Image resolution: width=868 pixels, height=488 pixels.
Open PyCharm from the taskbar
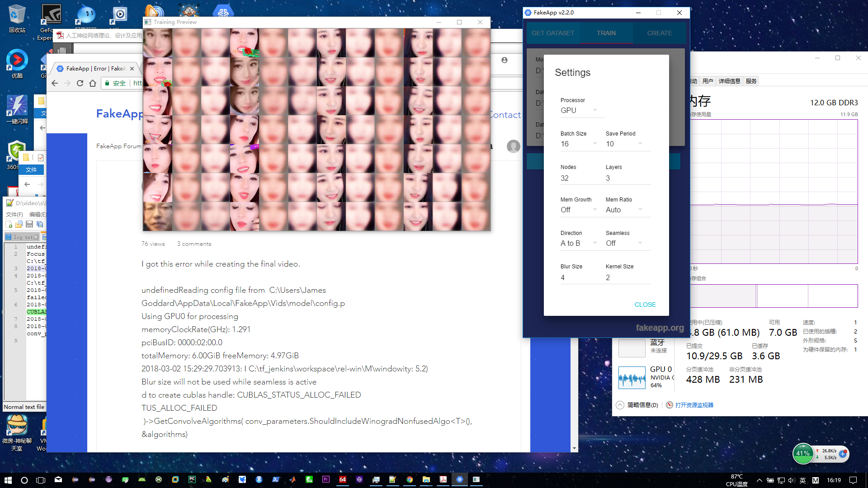coord(192,480)
